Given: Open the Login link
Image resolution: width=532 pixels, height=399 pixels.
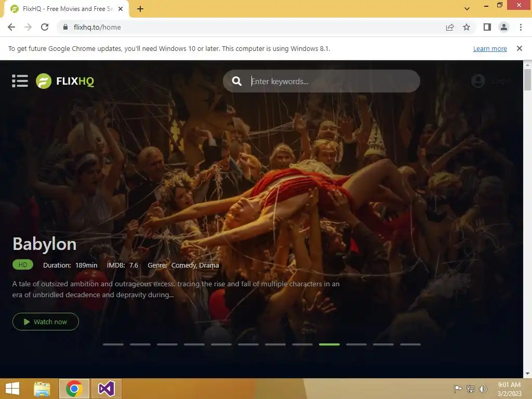Looking at the screenshot, I should 501,81.
